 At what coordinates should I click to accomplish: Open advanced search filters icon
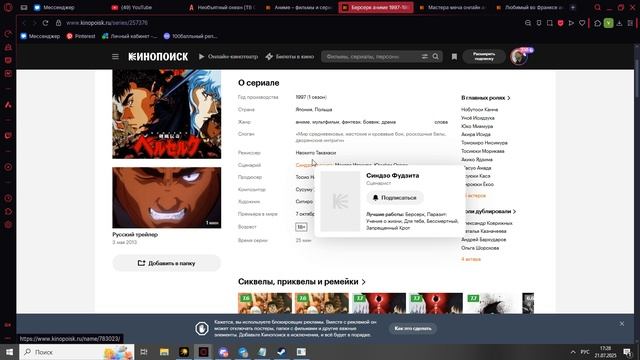pyautogui.click(x=424, y=57)
